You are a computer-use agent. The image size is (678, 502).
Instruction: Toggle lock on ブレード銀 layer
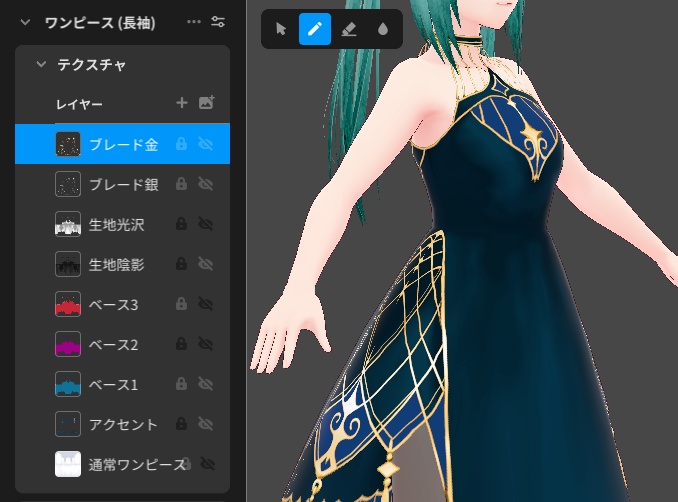click(182, 184)
